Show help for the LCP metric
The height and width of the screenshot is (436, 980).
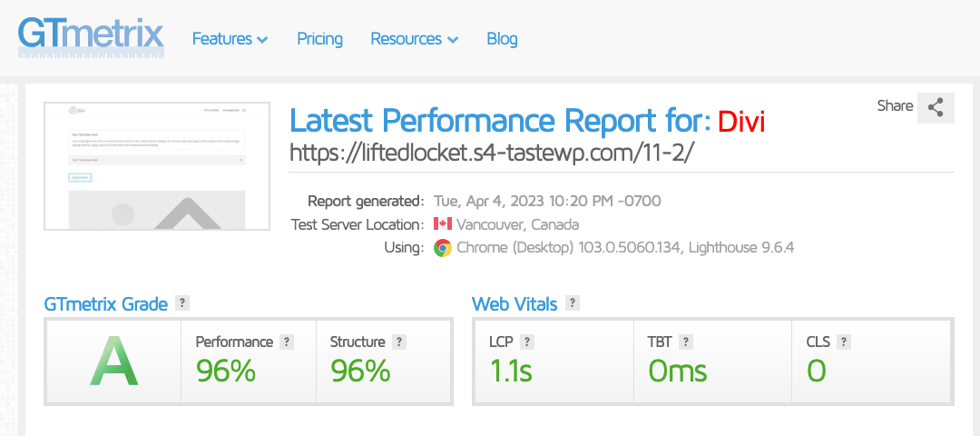coord(527,342)
